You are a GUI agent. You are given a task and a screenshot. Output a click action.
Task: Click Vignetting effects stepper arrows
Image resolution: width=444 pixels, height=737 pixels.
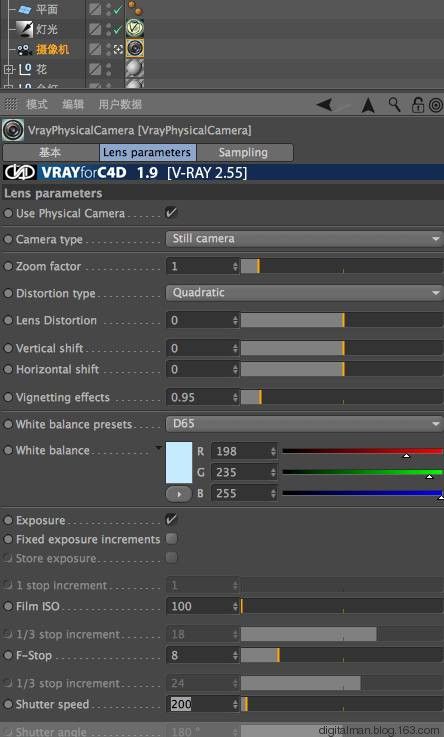tap(235, 398)
